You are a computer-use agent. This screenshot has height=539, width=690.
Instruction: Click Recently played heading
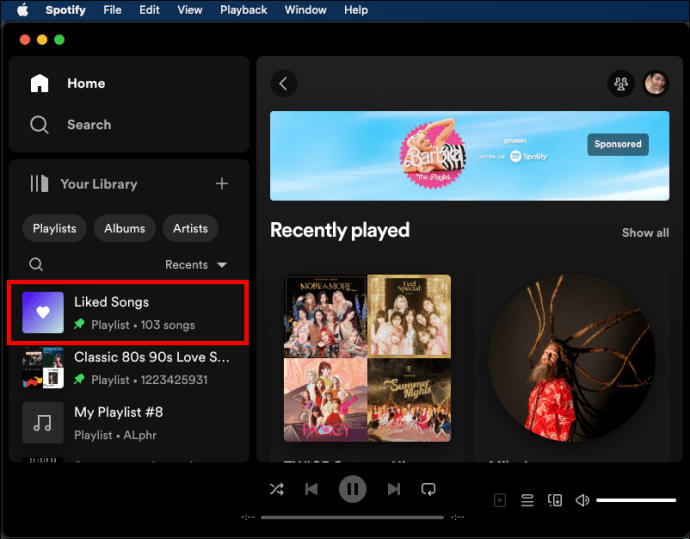tap(340, 230)
